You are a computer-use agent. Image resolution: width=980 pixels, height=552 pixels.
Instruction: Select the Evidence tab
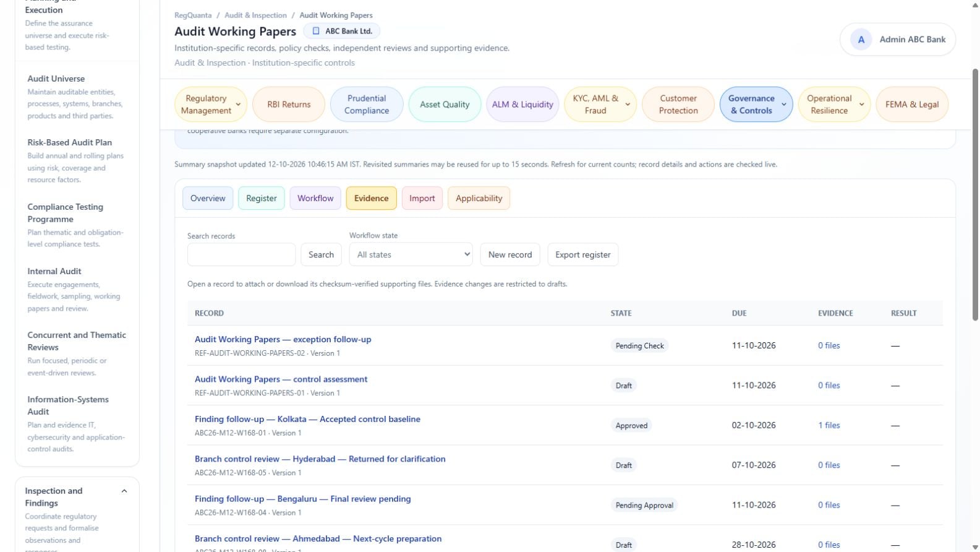tap(372, 198)
